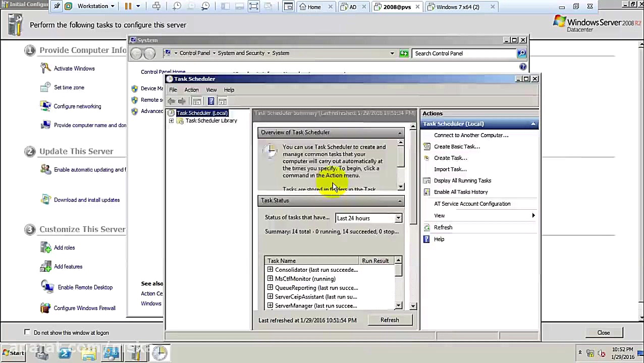Click the Create Task icon in Actions
The height and width of the screenshot is (363, 644).
427,158
